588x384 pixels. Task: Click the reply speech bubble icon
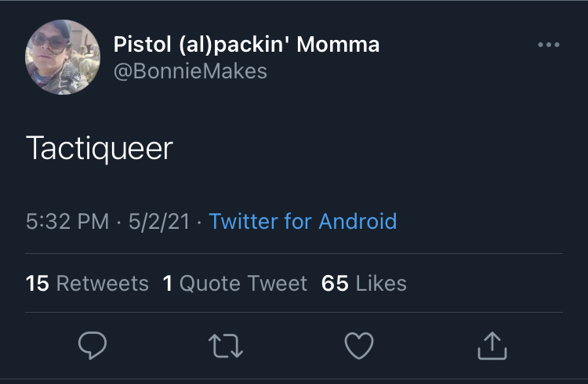93,346
